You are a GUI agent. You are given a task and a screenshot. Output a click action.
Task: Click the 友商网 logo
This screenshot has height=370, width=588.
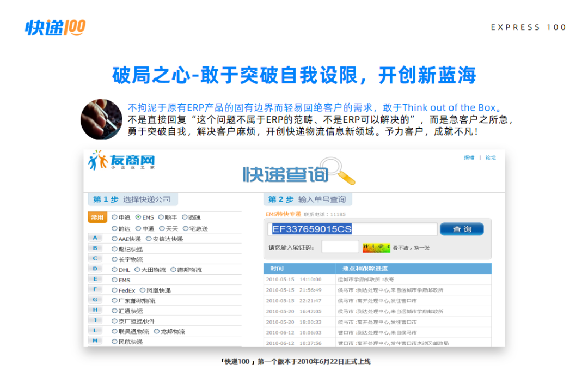[x=122, y=161]
